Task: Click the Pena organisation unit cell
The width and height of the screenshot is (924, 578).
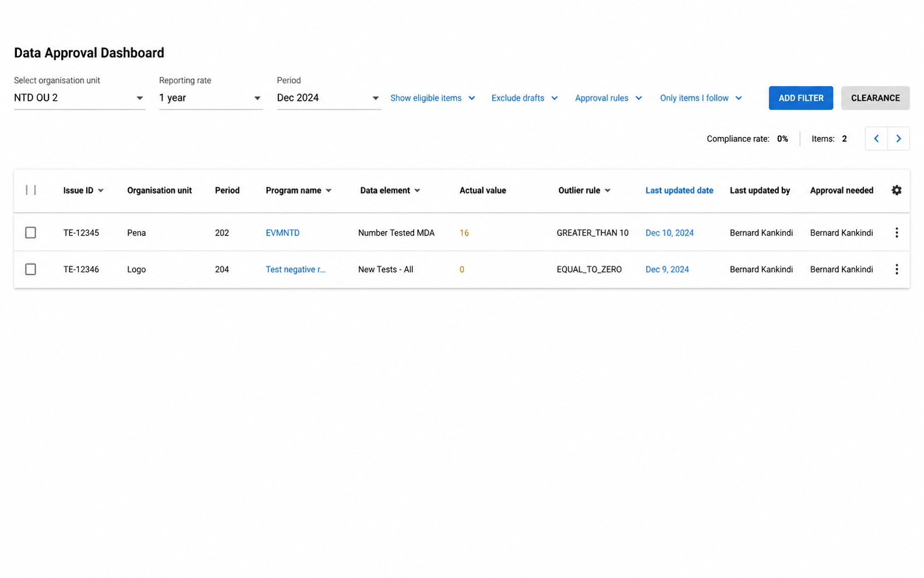Action: 136,232
